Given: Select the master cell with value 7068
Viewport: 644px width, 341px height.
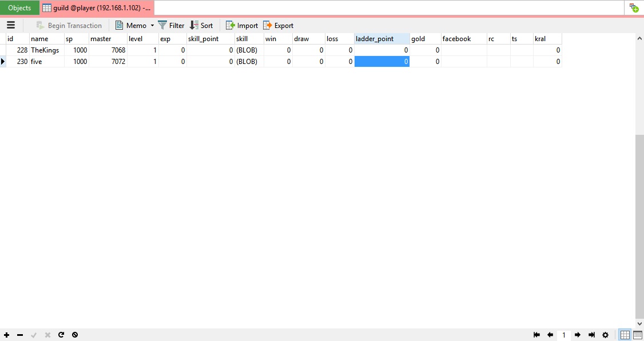Looking at the screenshot, I should (108, 50).
